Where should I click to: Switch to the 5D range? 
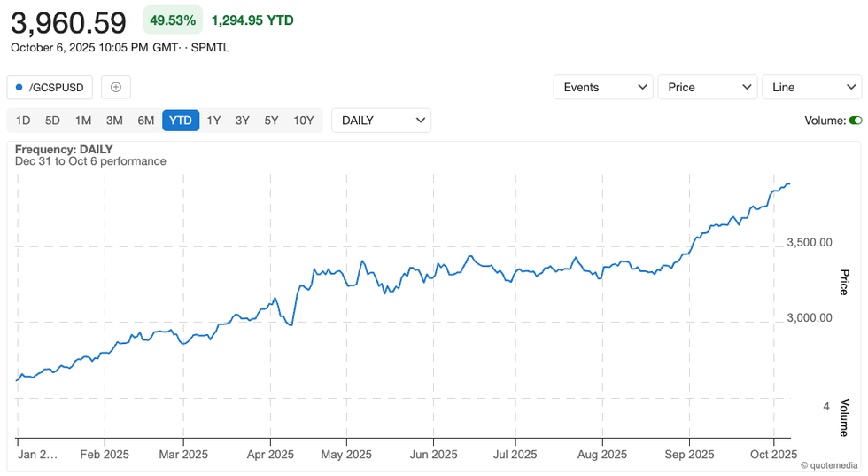(52, 121)
